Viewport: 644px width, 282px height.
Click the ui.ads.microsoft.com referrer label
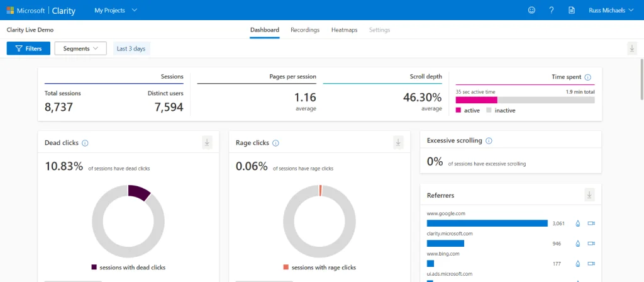[x=450, y=274]
